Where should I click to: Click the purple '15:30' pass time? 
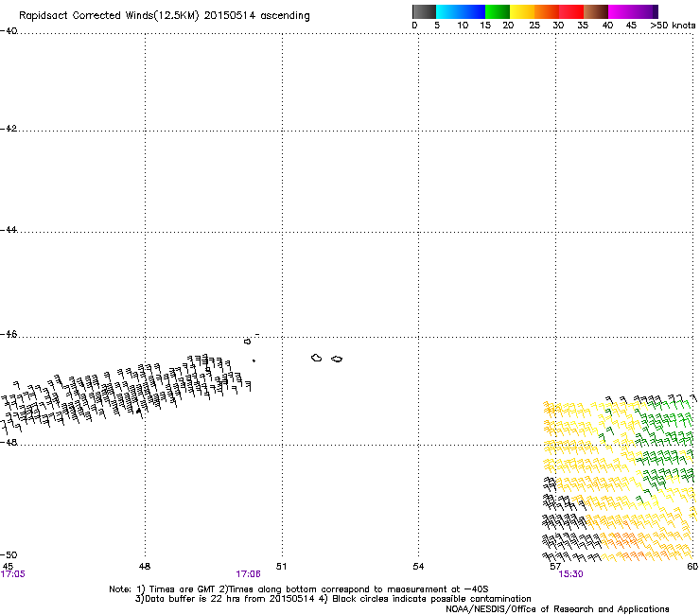pos(571,574)
